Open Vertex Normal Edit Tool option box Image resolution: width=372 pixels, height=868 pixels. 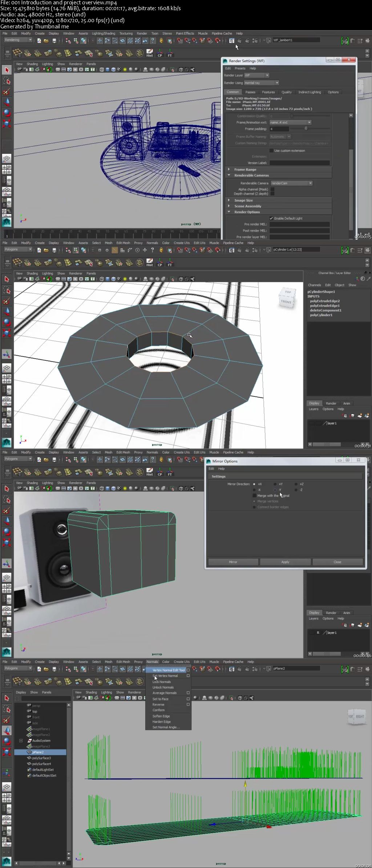(188, 670)
